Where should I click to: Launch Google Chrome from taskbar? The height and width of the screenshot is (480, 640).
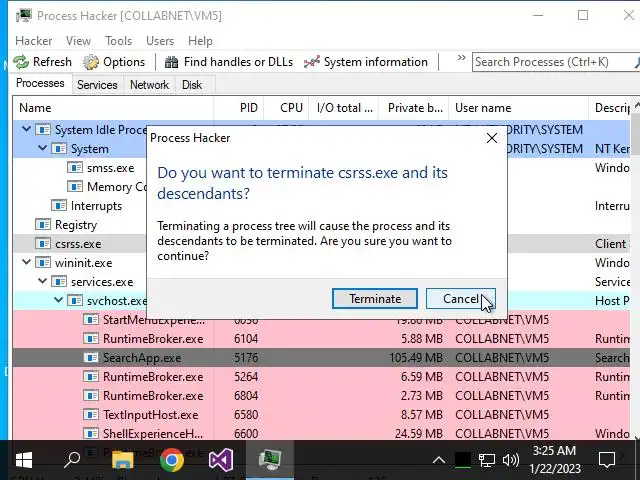pyautogui.click(x=171, y=460)
